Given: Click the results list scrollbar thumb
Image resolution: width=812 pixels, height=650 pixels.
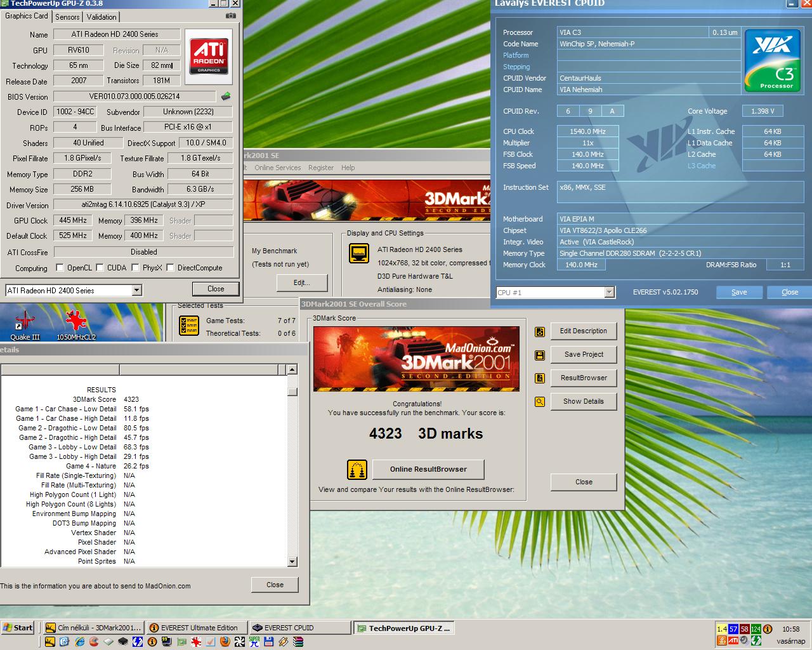Looking at the screenshot, I should (x=292, y=392).
